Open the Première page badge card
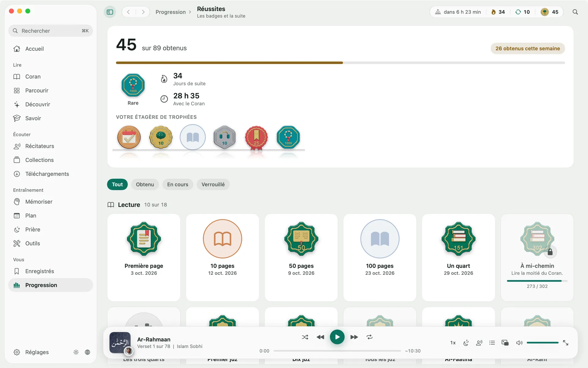Viewport: 588px width, 368px height. tap(144, 258)
